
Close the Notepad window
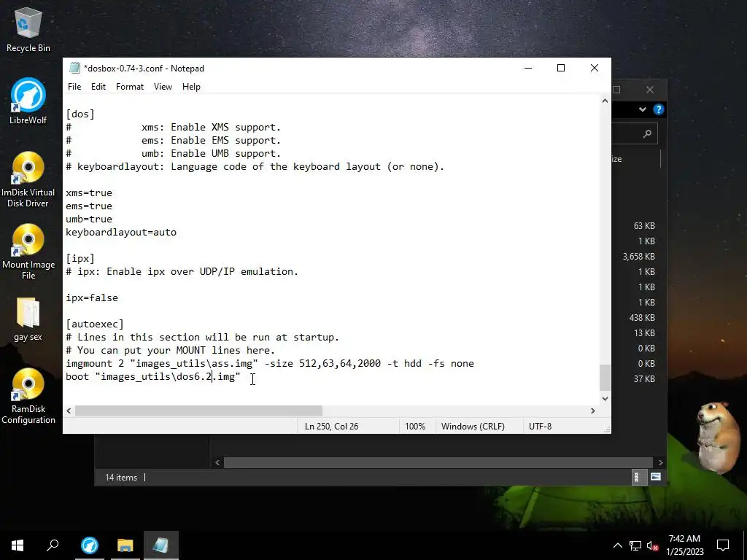click(x=595, y=68)
